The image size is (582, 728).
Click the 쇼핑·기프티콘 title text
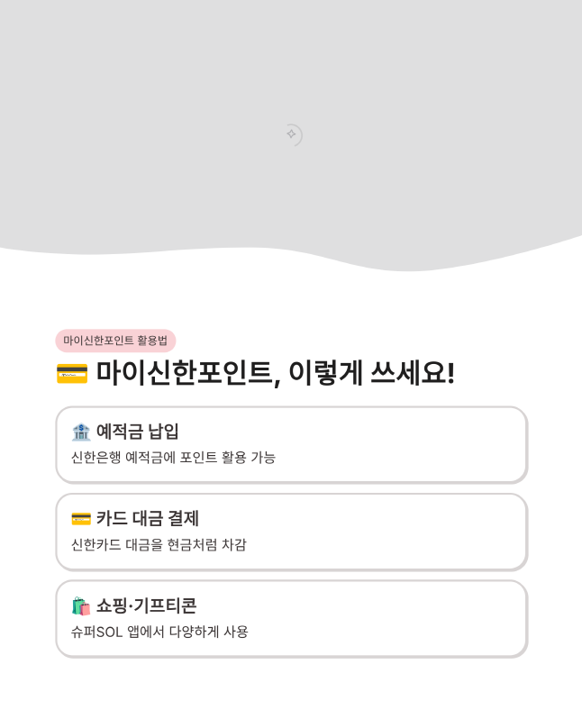click(146, 605)
